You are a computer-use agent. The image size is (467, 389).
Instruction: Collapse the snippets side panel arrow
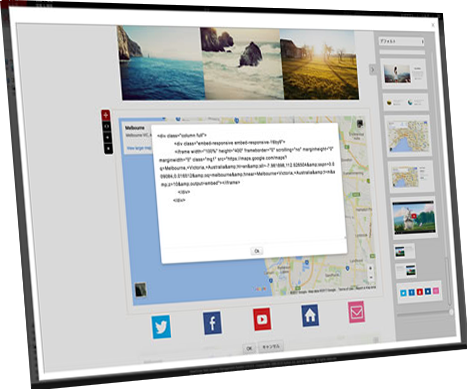click(373, 70)
